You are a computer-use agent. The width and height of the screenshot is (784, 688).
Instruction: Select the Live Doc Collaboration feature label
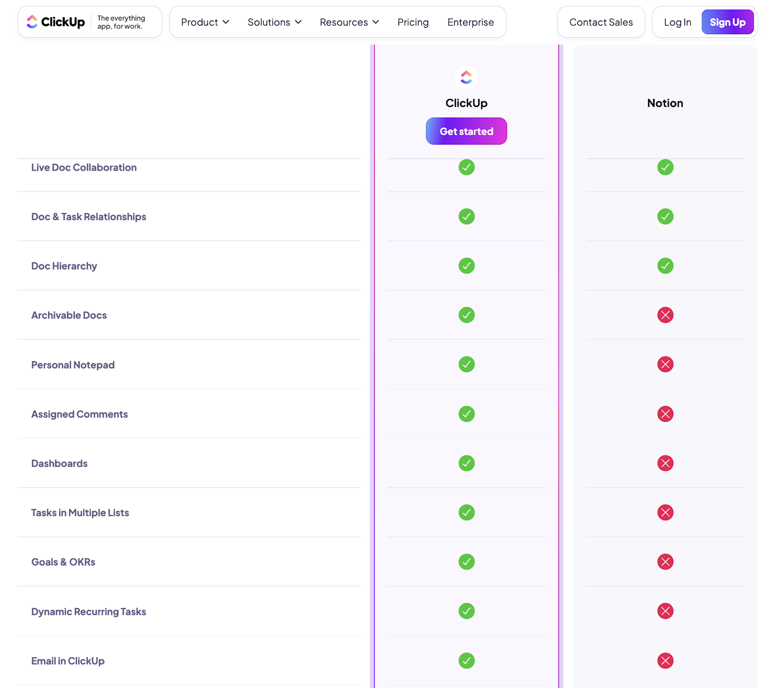84,168
